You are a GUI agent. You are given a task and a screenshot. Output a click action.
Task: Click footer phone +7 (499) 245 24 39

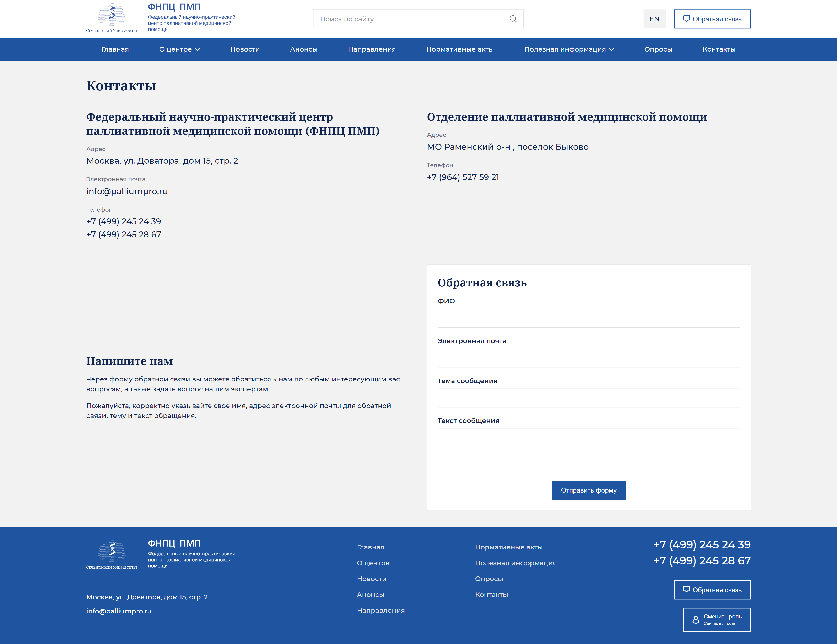[x=702, y=544]
